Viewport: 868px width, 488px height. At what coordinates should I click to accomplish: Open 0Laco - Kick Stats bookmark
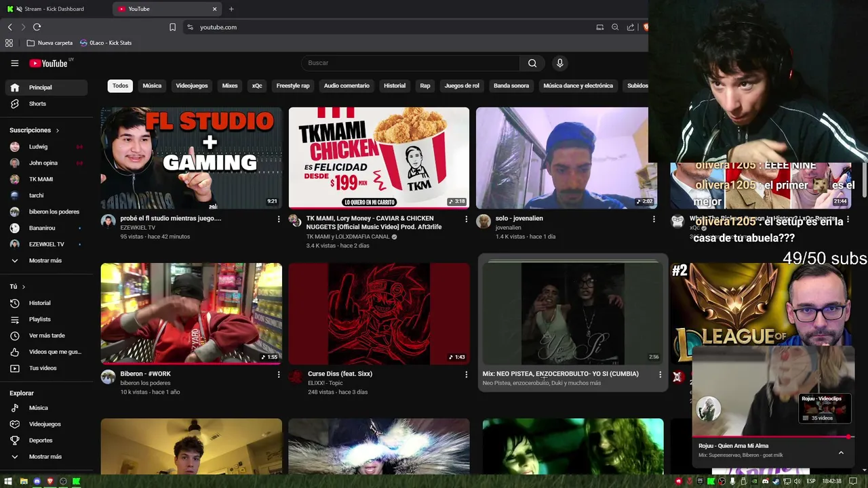point(106,43)
